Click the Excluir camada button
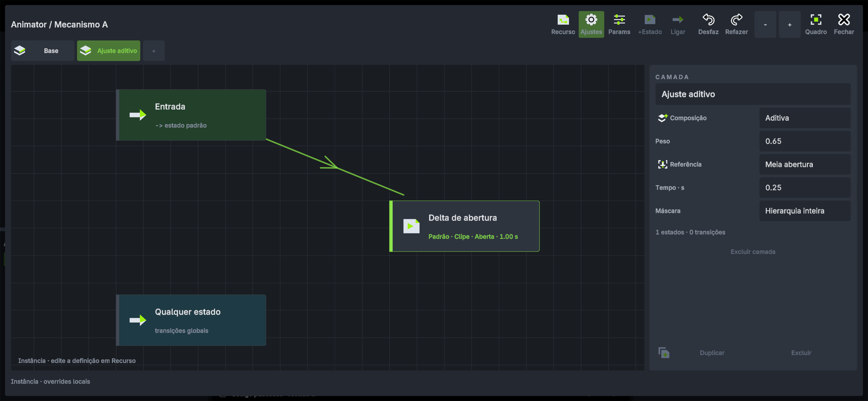 pyautogui.click(x=753, y=252)
